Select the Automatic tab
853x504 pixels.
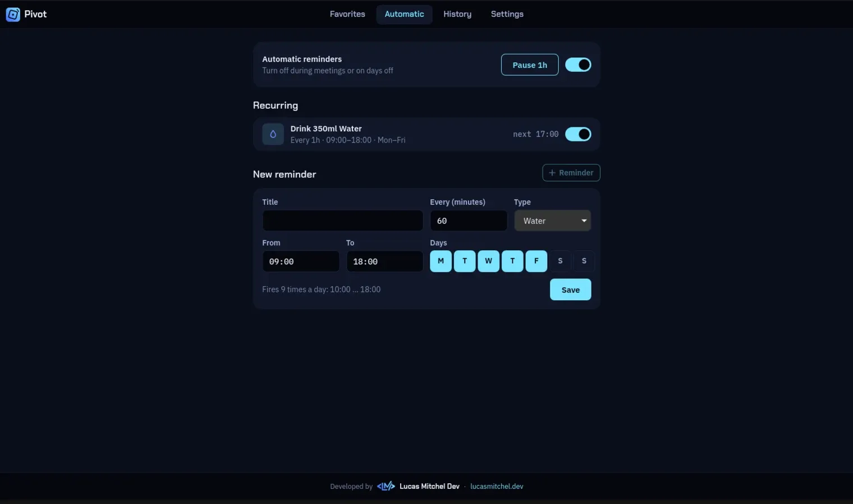click(404, 14)
